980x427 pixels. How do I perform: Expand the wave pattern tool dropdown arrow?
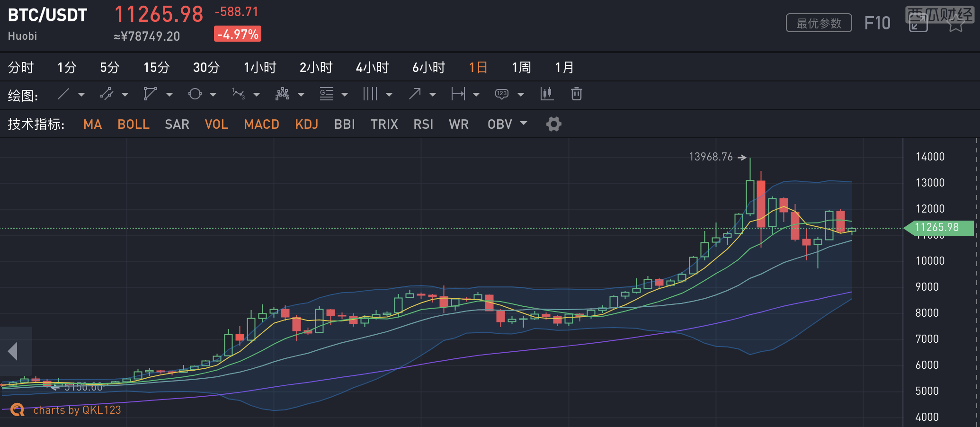point(257,94)
